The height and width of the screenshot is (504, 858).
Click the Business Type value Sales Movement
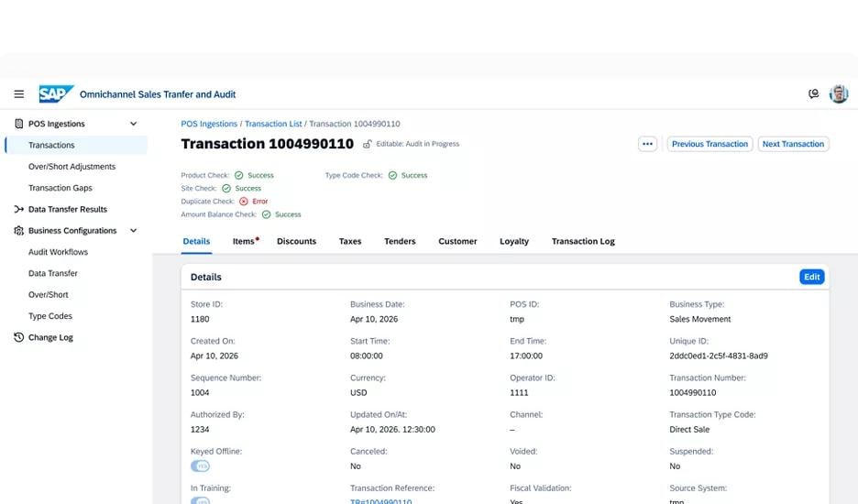tap(699, 319)
